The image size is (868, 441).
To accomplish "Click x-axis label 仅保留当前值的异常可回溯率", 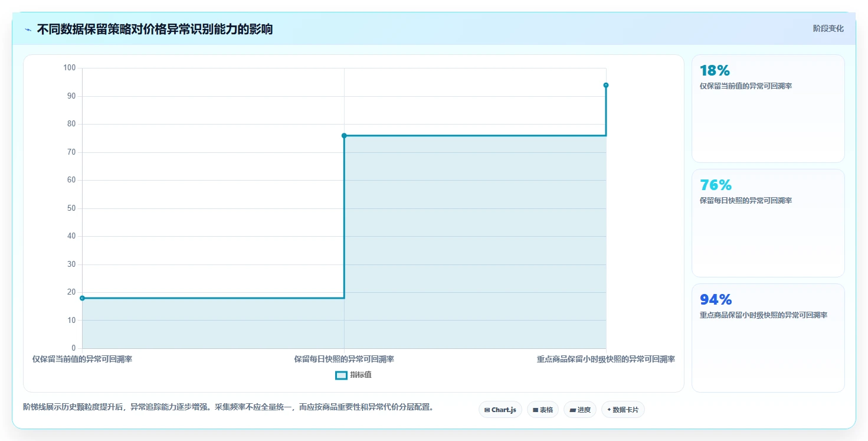I will [82, 359].
